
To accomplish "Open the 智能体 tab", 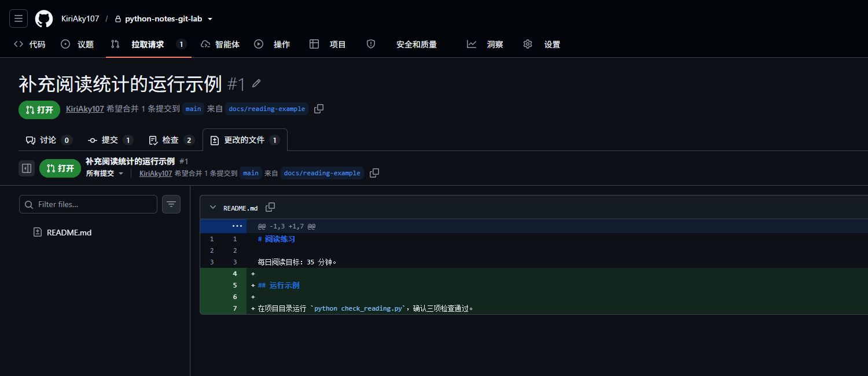I will tap(220, 44).
